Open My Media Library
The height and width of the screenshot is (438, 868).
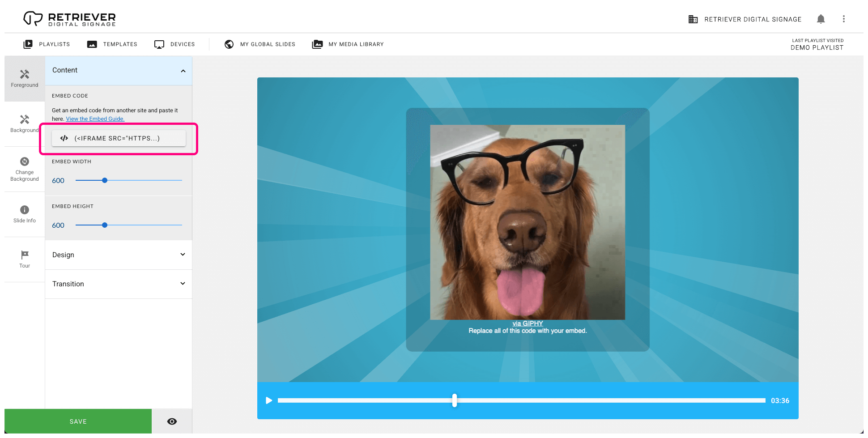(x=348, y=44)
